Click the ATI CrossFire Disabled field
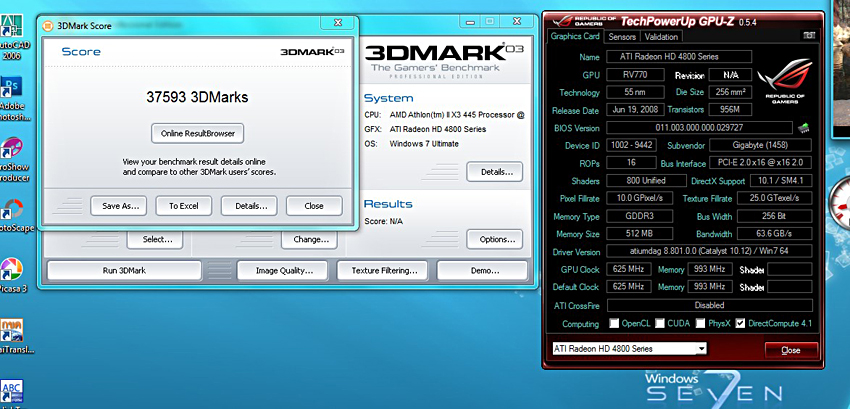 [x=709, y=305]
